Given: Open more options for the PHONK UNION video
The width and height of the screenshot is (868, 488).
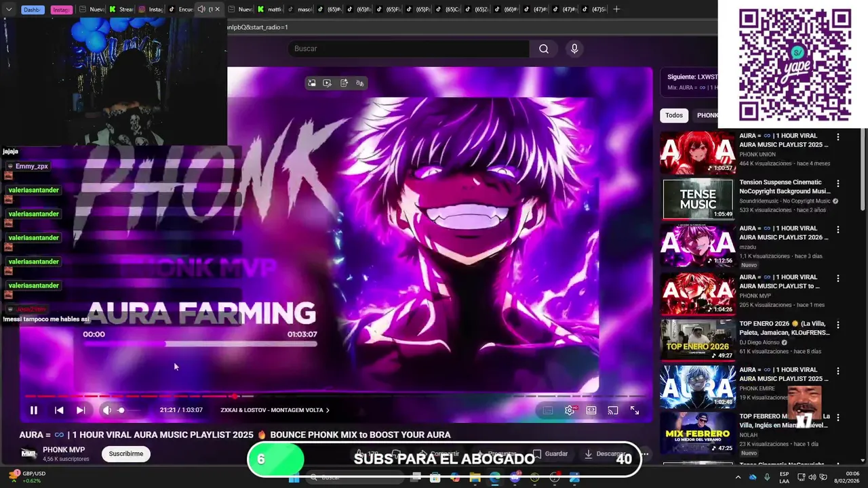Looking at the screenshot, I should [x=838, y=136].
